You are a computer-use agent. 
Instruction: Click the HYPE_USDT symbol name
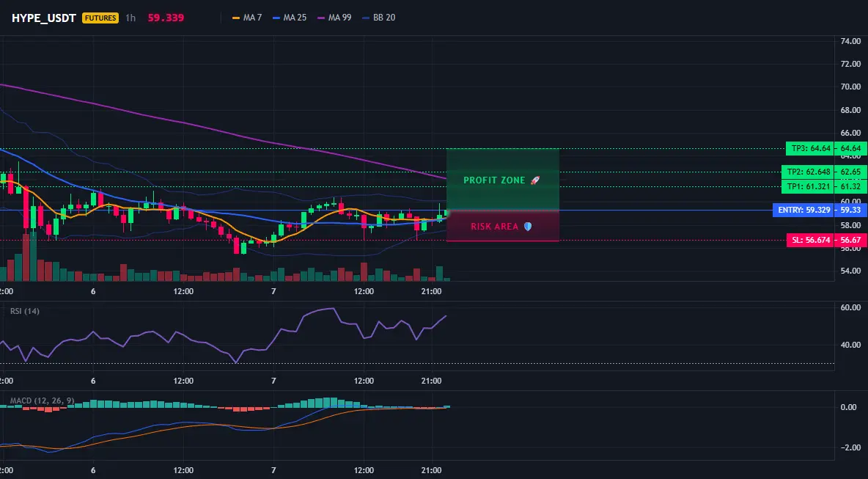coord(44,18)
